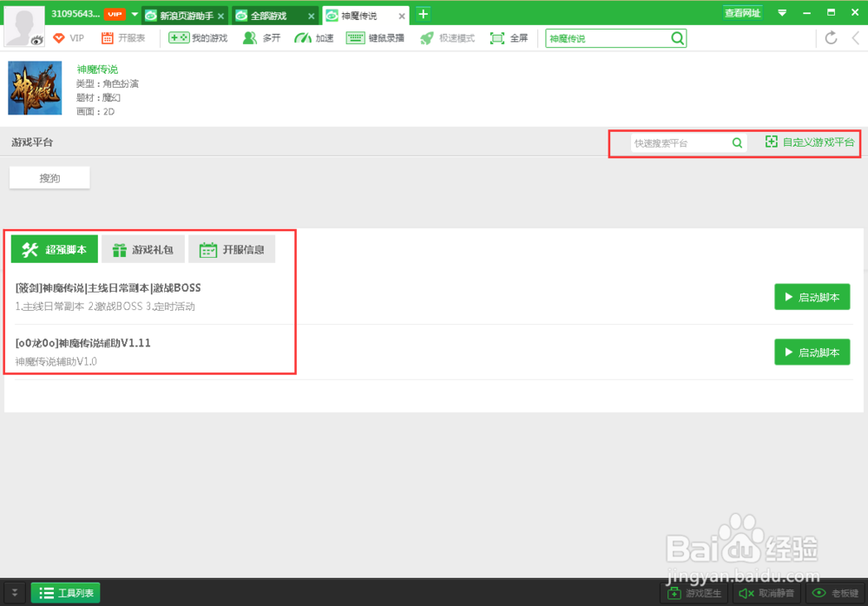The height and width of the screenshot is (606, 868).
Task: Open 游戏医生 in the bottom bar
Action: click(x=694, y=593)
